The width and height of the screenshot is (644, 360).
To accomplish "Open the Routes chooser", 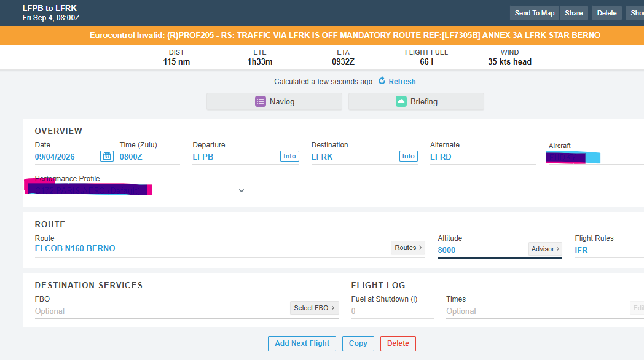I will 408,248.
